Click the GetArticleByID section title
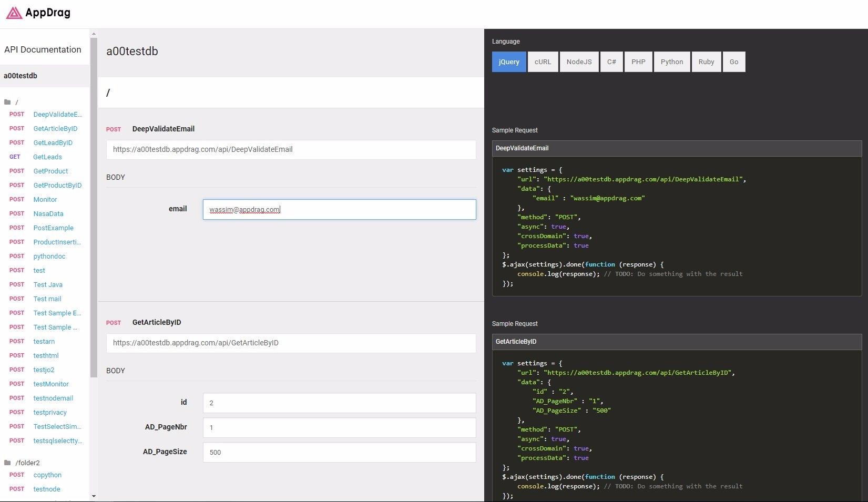868x502 pixels. [157, 322]
